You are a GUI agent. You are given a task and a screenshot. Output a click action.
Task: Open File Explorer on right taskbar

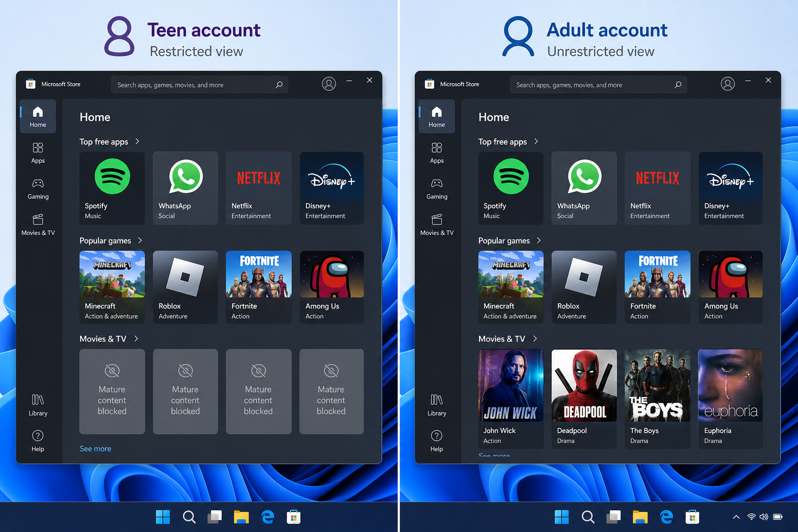pyautogui.click(x=640, y=517)
